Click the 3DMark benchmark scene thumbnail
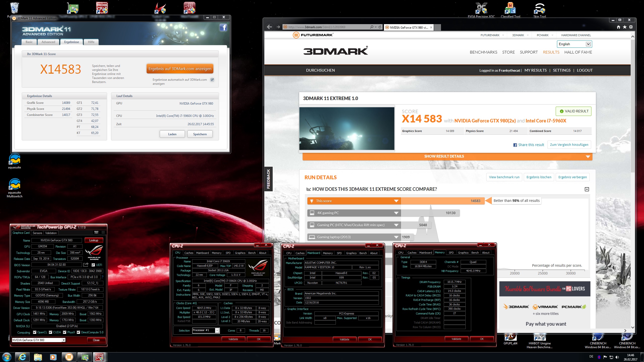 click(x=347, y=128)
